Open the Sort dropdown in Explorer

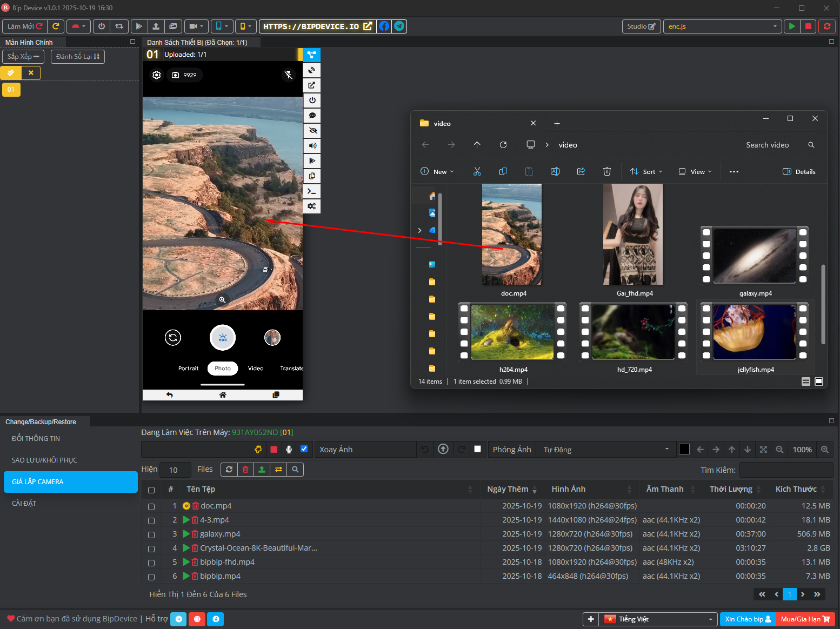[646, 171]
